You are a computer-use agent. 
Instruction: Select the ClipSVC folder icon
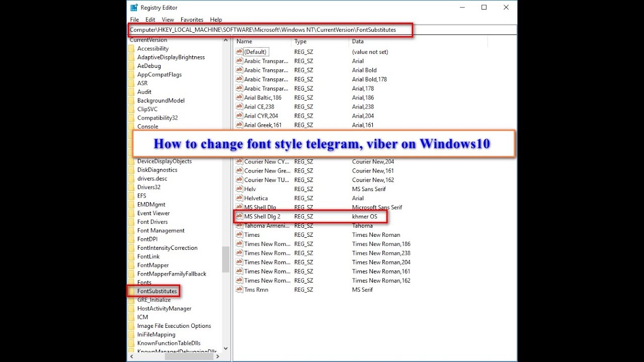131,109
